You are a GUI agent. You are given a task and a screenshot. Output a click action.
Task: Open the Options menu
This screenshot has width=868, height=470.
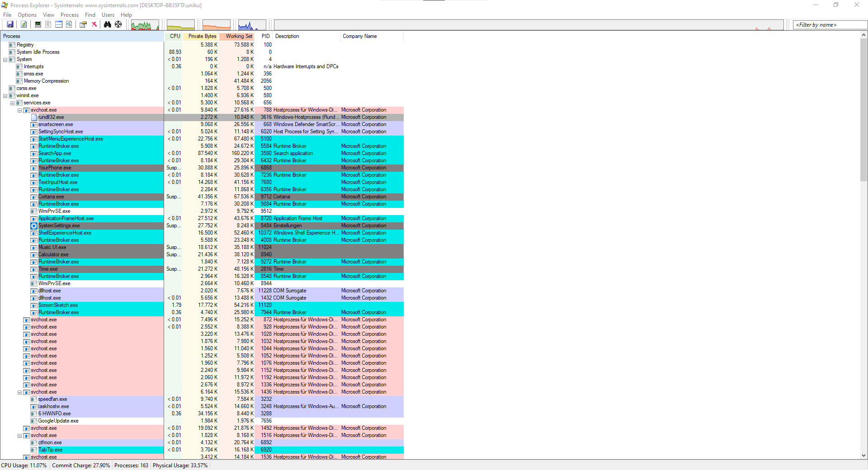27,15
